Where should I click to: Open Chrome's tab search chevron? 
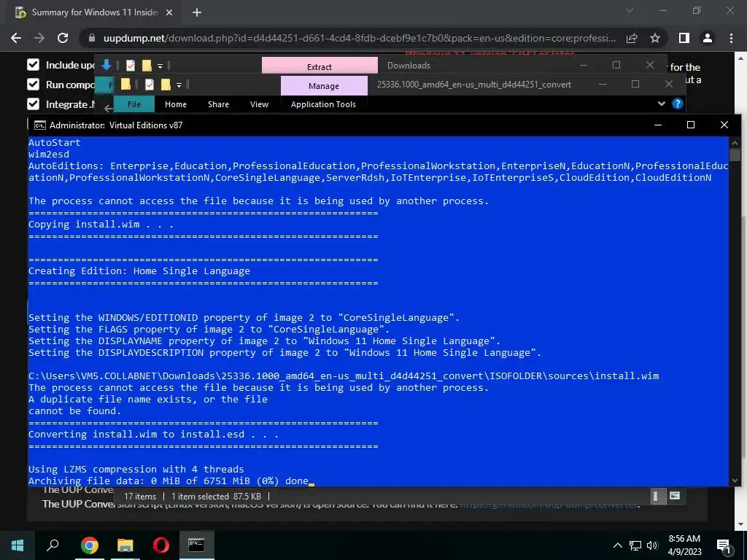(630, 10)
